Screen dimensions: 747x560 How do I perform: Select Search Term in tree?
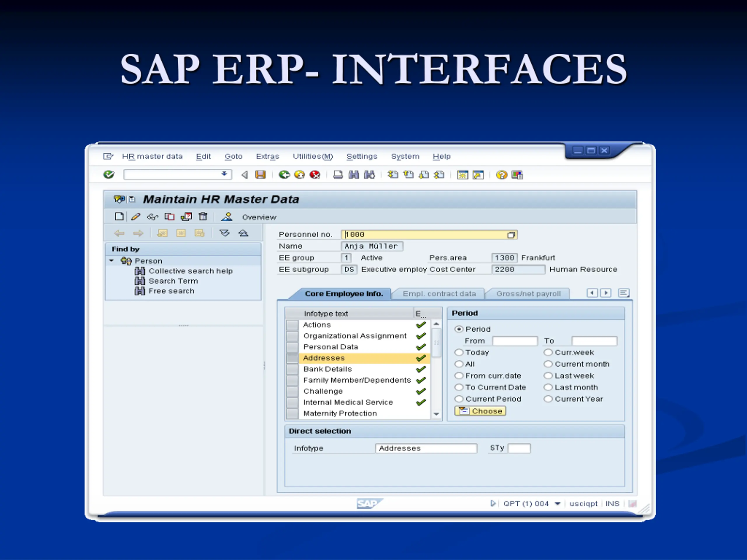pyautogui.click(x=173, y=281)
